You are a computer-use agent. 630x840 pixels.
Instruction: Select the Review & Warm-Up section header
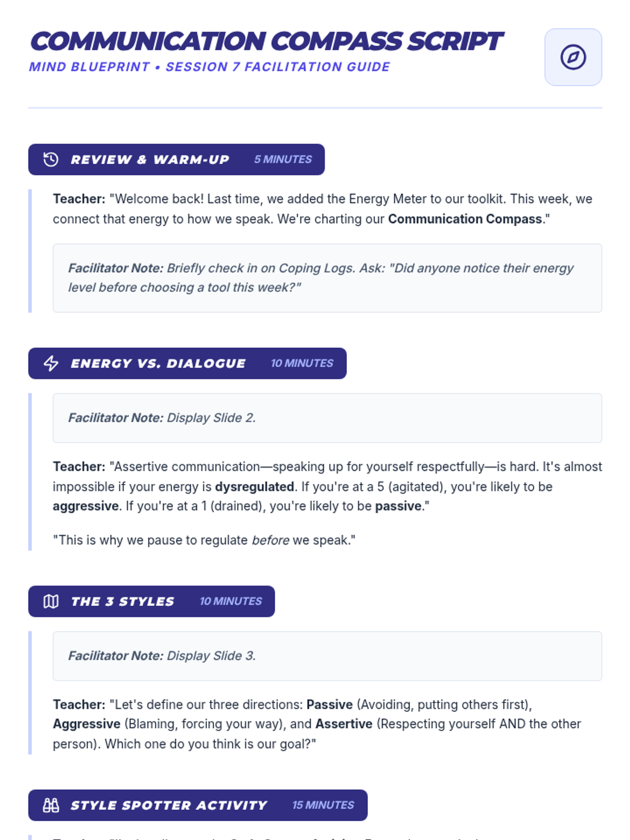coord(176,160)
